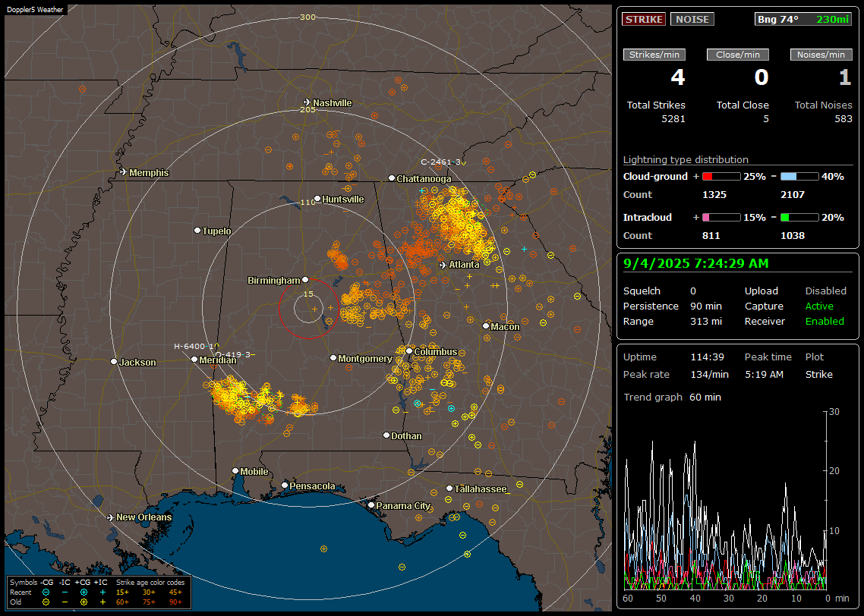This screenshot has height=616, width=864.
Task: Click the Total Strikes count 5281
Action: tap(673, 119)
